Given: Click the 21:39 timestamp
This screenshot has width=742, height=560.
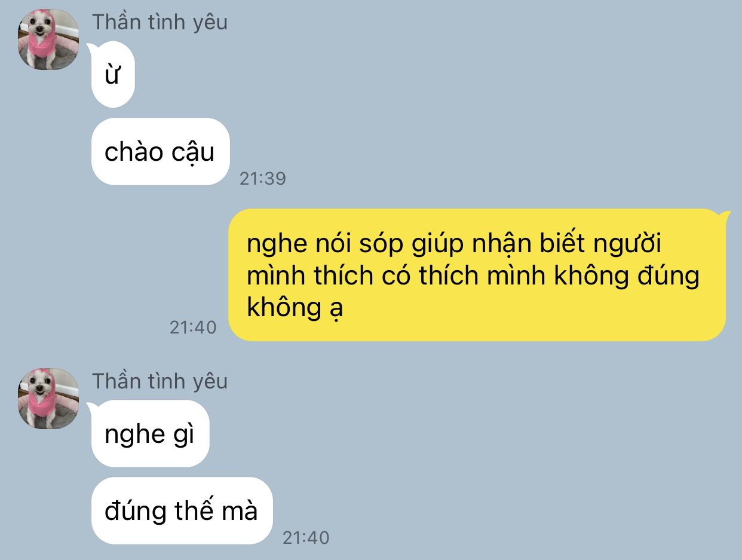Looking at the screenshot, I should 263,178.
